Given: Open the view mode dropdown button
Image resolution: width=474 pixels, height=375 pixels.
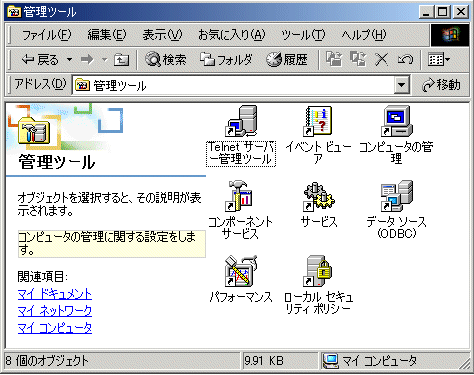Looking at the screenshot, I should pos(439,60).
